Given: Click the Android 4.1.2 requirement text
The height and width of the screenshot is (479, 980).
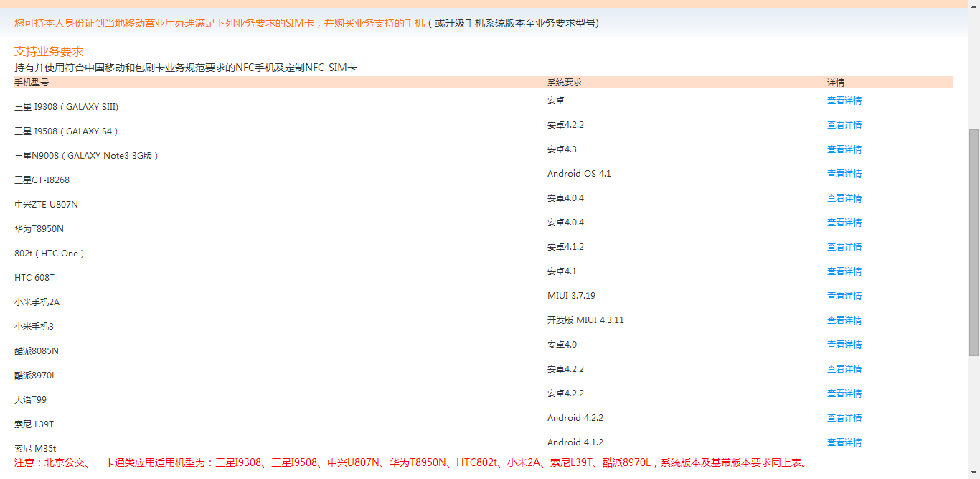Looking at the screenshot, I should tap(575, 442).
